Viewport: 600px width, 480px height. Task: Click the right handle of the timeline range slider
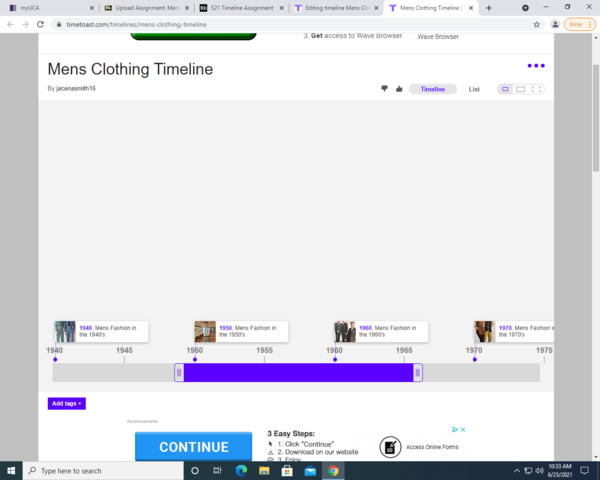[x=418, y=372]
